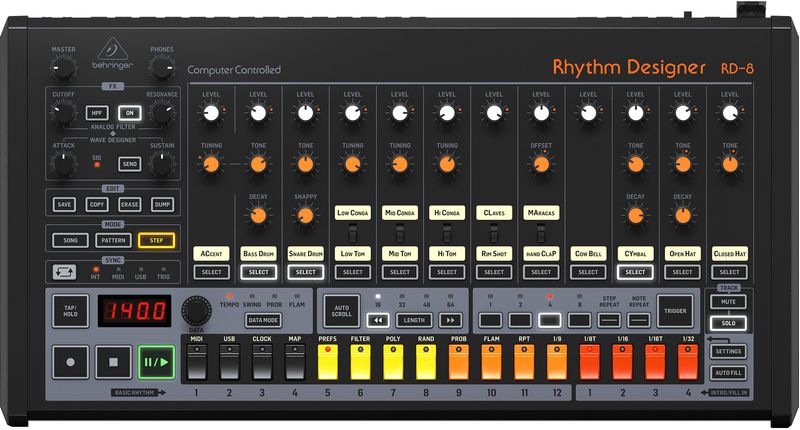Click step key 10 labeled FLAM
This screenshot has width=800, height=430.
click(491, 362)
